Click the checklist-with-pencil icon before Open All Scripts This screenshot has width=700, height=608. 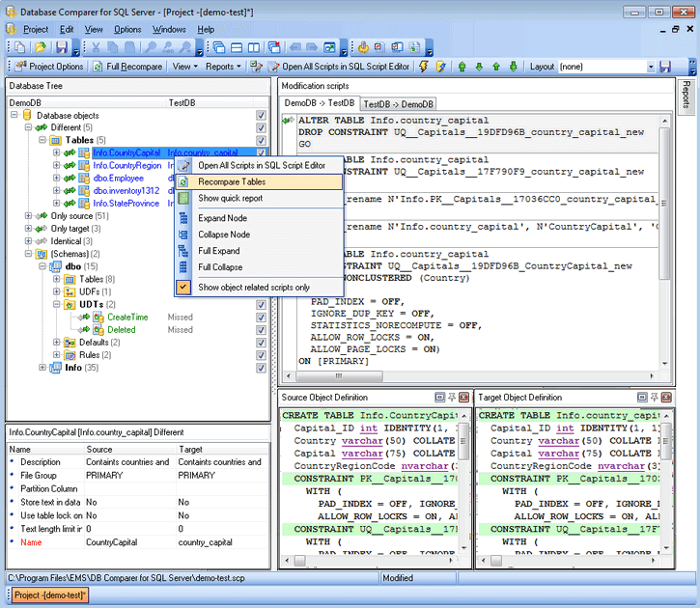point(256,67)
